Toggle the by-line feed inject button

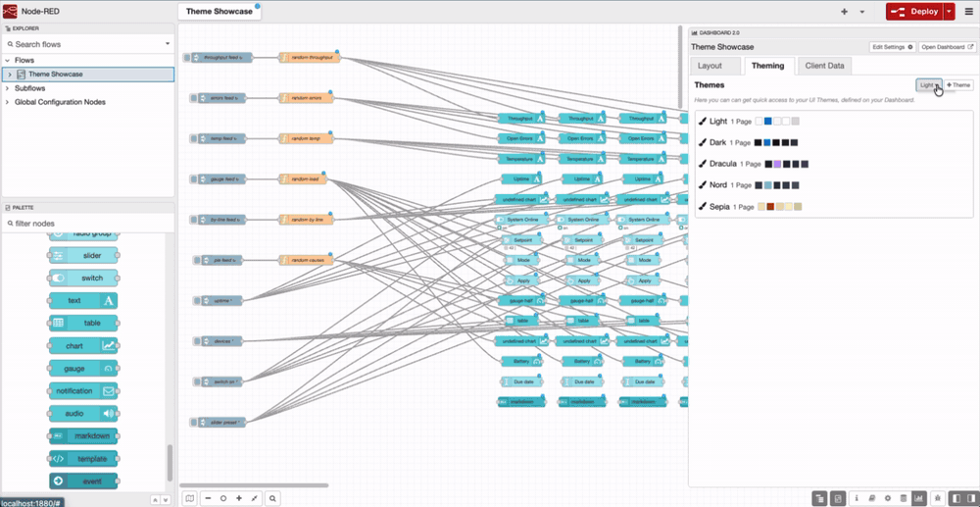[194, 220]
